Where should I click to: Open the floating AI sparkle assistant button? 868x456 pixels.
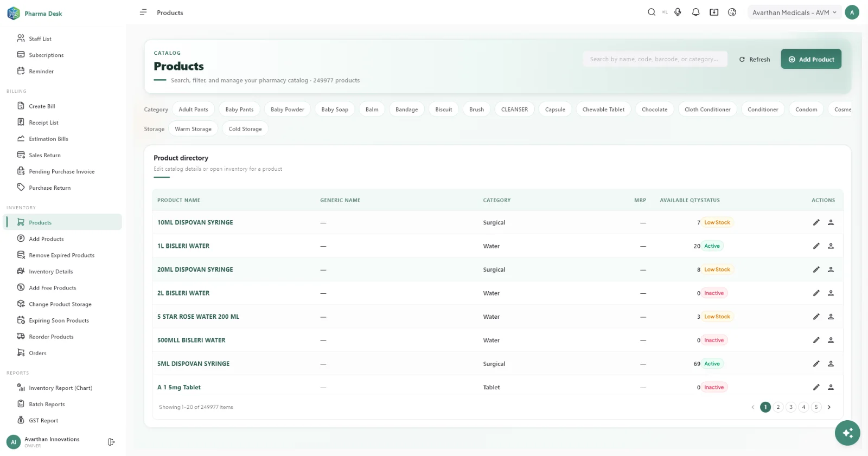point(847,433)
